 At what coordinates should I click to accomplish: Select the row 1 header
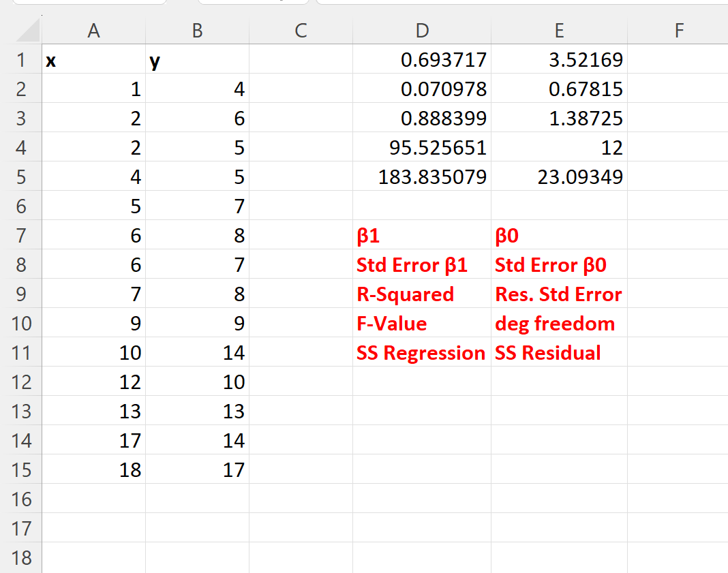coord(21,60)
